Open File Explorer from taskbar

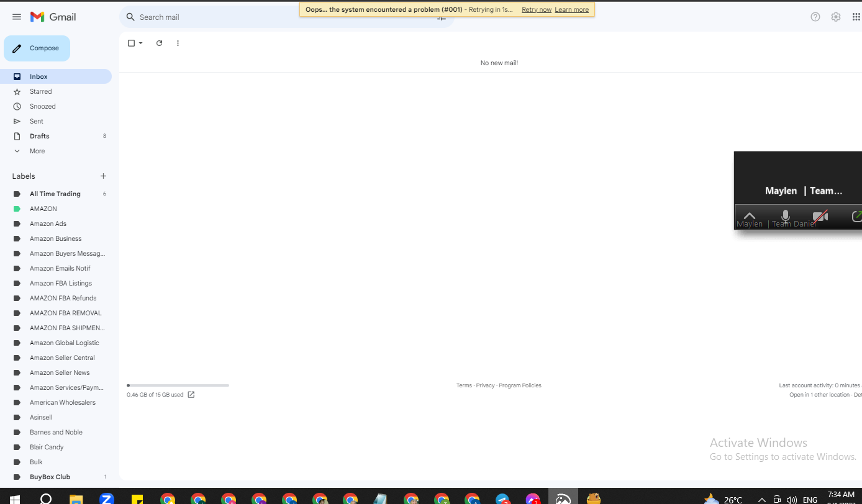76,498
